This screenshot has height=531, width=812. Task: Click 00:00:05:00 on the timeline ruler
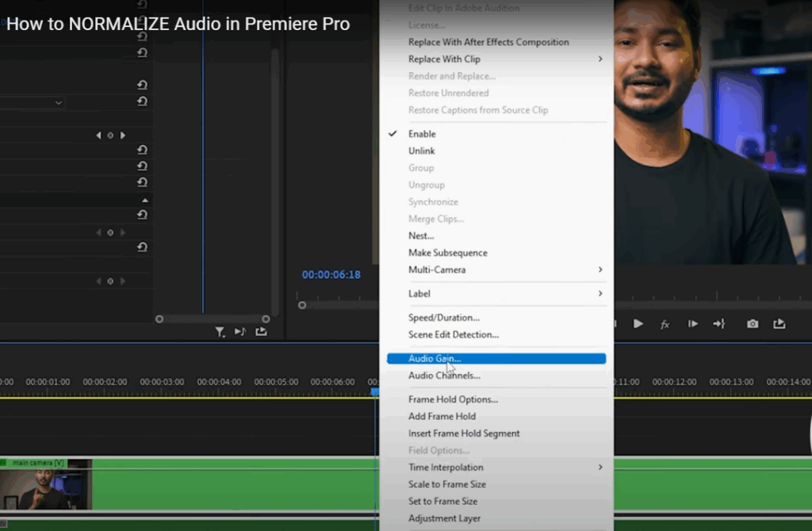pos(276,382)
